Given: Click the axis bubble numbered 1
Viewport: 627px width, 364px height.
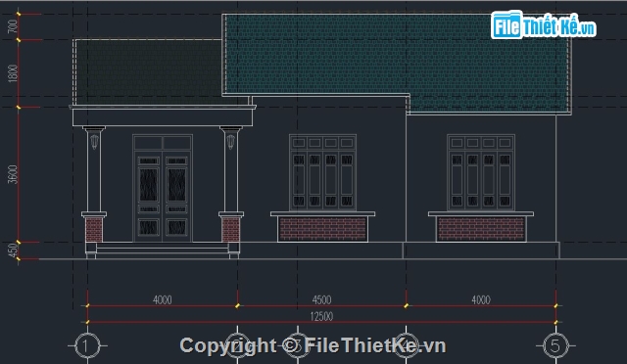Looking at the screenshot, I should 87,345.
